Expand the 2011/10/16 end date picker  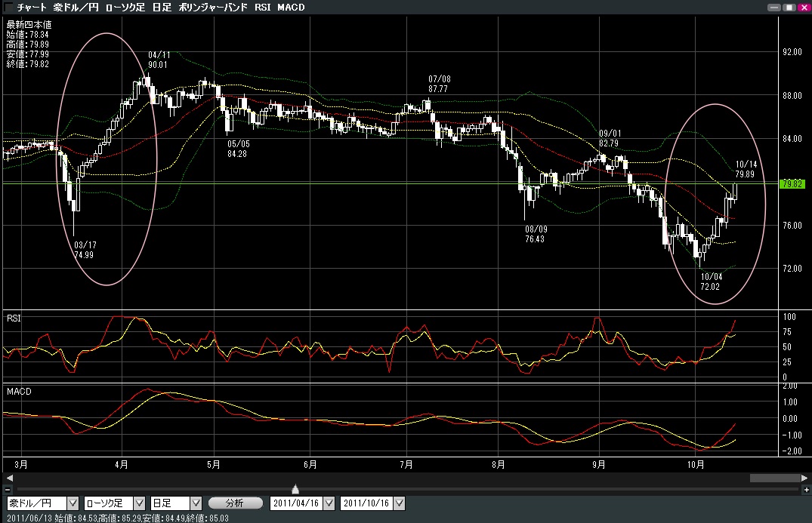click(400, 503)
